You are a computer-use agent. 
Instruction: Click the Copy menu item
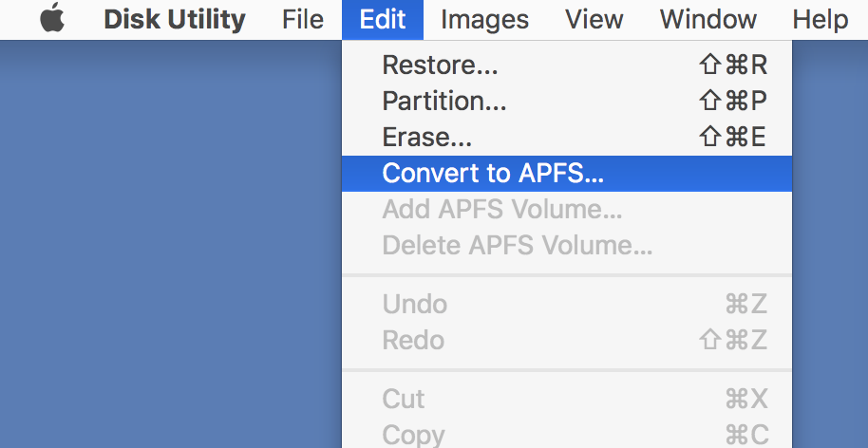coord(567,435)
